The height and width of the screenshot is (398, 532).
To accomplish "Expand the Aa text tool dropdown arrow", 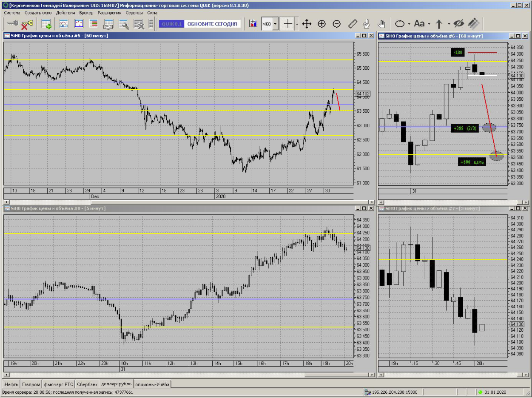I will pyautogui.click(x=429, y=24).
